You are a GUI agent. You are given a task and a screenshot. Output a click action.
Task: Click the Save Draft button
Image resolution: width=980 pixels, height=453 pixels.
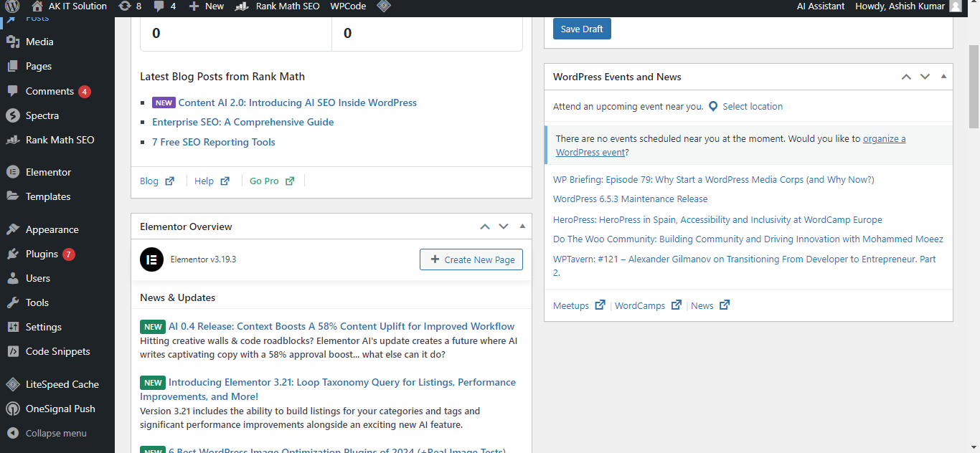582,29
